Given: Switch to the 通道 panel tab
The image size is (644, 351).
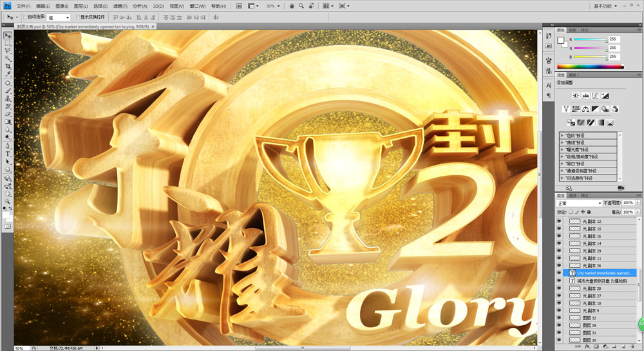Looking at the screenshot, I should [573, 195].
